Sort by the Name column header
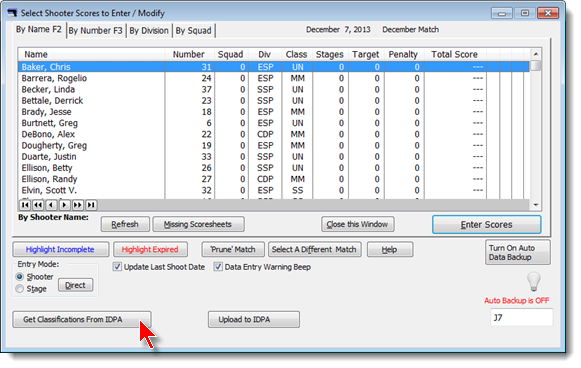Image resolution: width=581 pixels, height=368 pixels. point(92,54)
